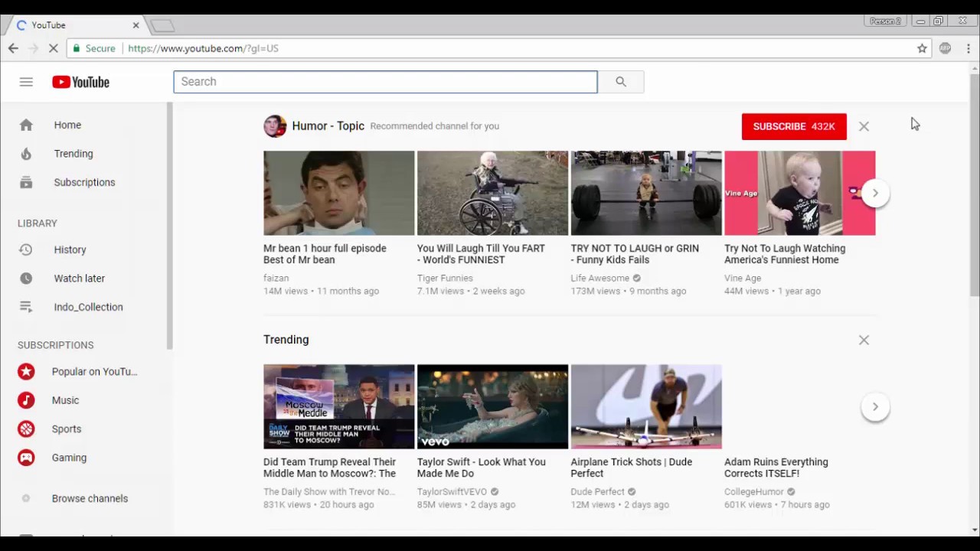Open the Daily Show video thumbnail
The height and width of the screenshot is (551, 980).
tap(339, 406)
